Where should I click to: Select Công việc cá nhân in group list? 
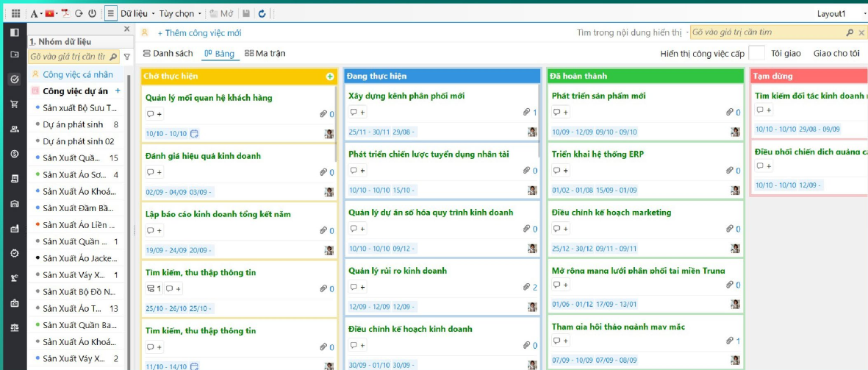click(x=77, y=74)
